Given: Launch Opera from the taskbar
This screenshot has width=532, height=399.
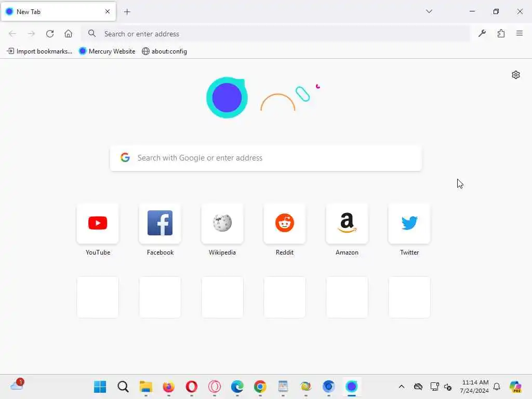Looking at the screenshot, I should click(192, 387).
